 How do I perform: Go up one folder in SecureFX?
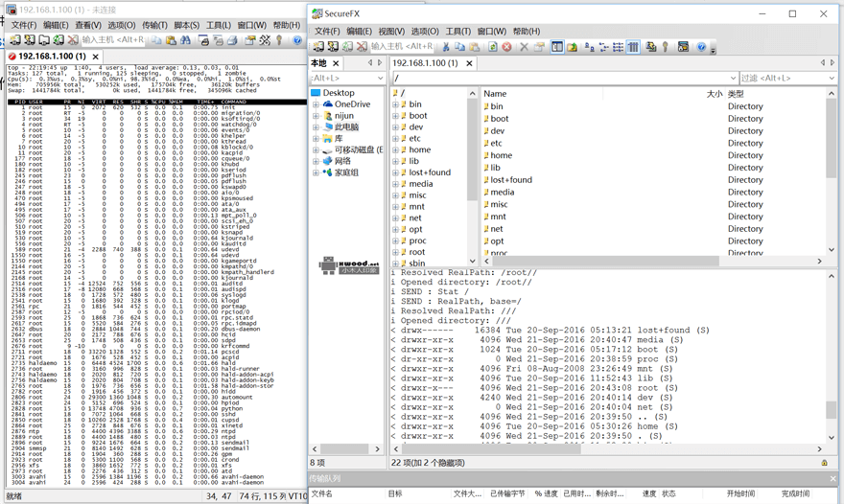pos(573,47)
